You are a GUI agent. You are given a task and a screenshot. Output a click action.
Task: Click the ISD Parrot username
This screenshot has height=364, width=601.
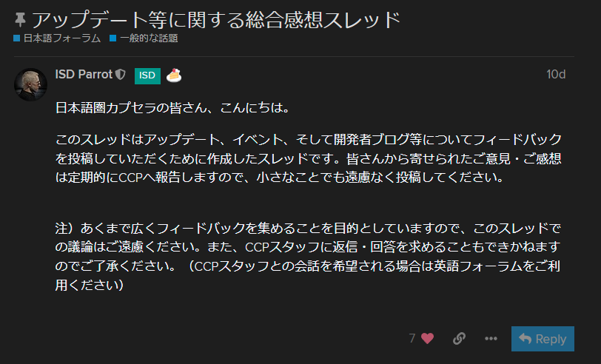[84, 74]
